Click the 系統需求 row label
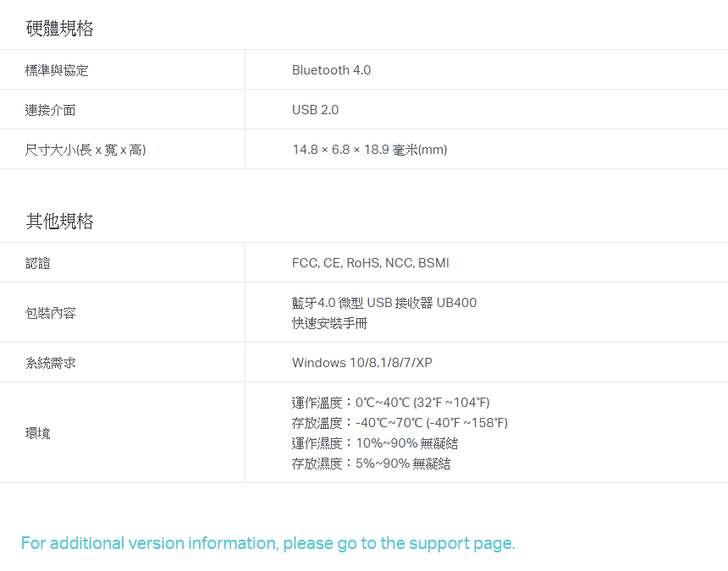The width and height of the screenshot is (728, 571). click(50, 363)
